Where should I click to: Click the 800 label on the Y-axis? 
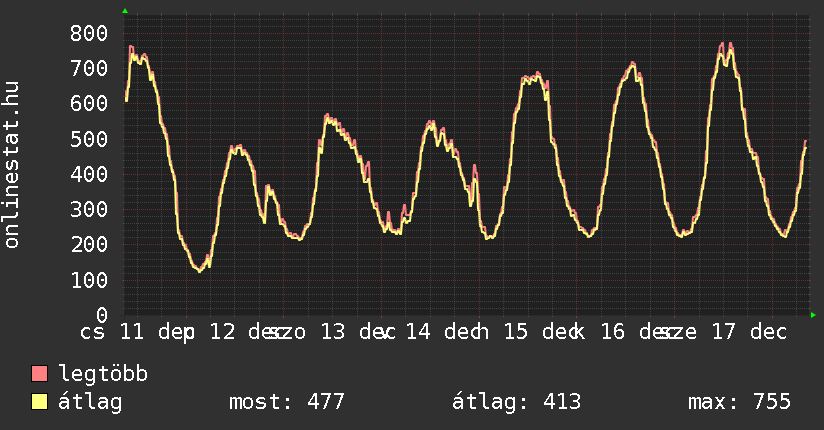click(89, 33)
